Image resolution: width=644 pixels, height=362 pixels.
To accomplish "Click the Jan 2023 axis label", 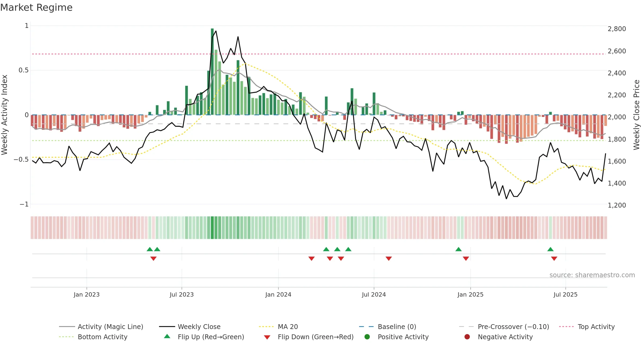I will [87, 295].
